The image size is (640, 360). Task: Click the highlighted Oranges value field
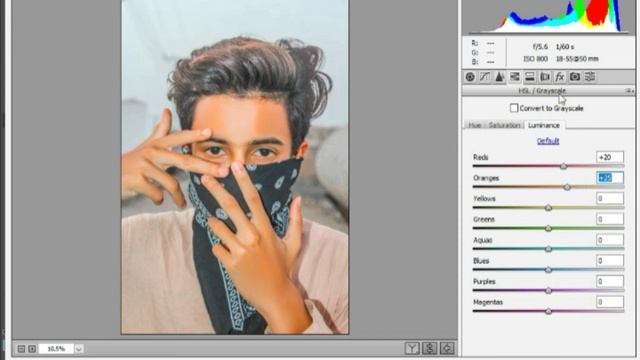(610, 178)
